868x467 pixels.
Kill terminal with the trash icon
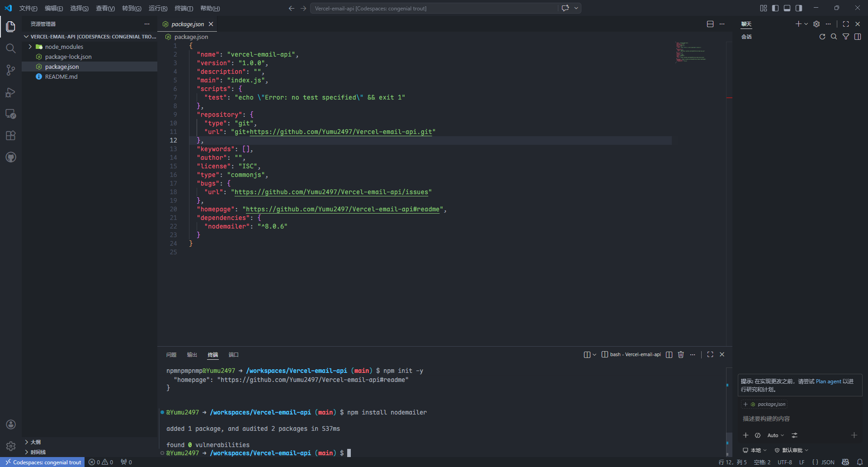point(681,355)
